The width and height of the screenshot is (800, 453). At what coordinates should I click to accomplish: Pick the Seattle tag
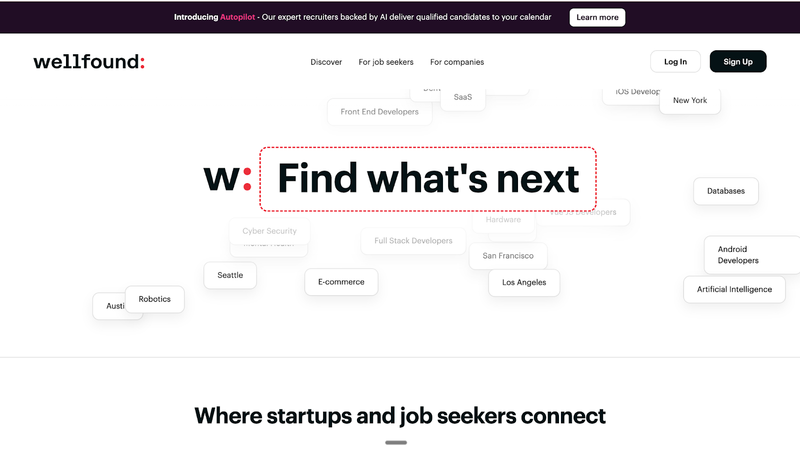click(x=230, y=275)
